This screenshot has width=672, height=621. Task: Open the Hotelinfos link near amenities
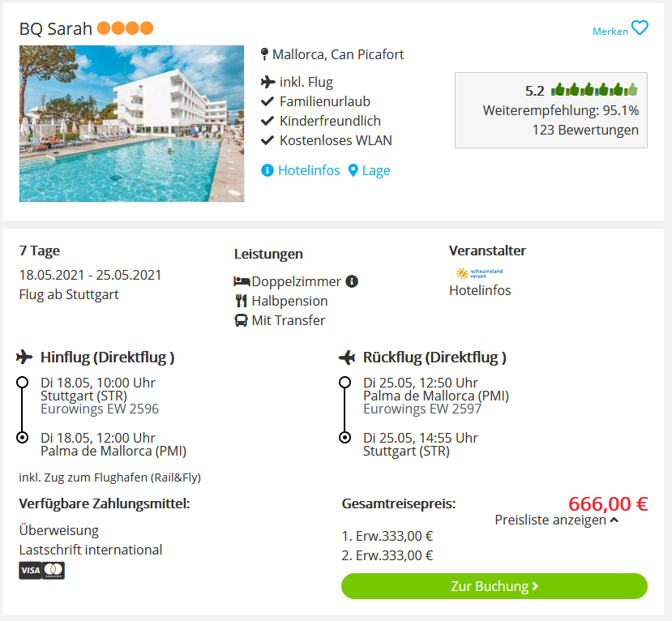pos(309,170)
